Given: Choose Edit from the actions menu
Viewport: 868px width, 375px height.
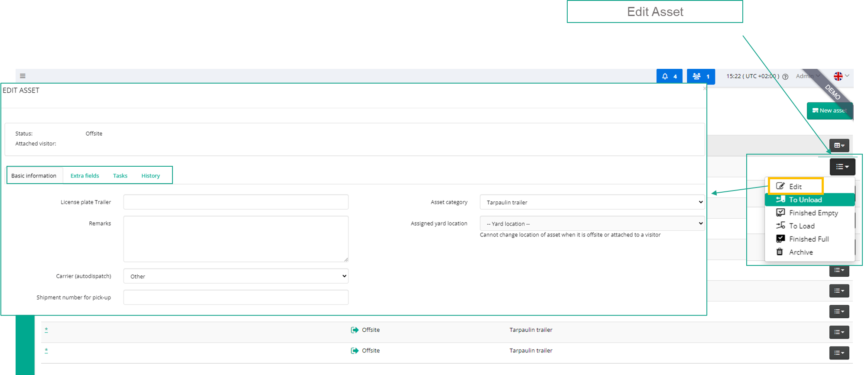Looking at the screenshot, I should 796,186.
